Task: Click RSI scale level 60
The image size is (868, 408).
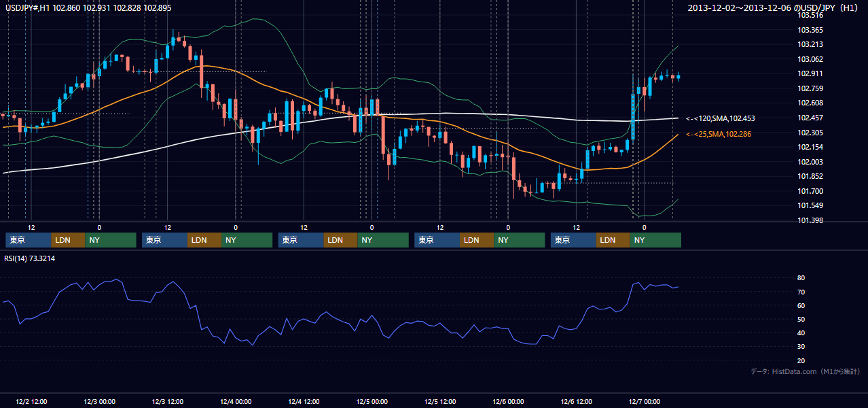Action: pyautogui.click(x=801, y=305)
